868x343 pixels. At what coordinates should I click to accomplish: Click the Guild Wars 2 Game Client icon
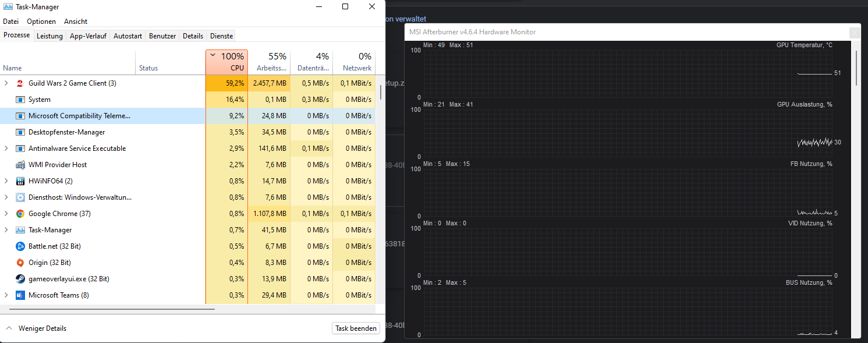pos(20,83)
